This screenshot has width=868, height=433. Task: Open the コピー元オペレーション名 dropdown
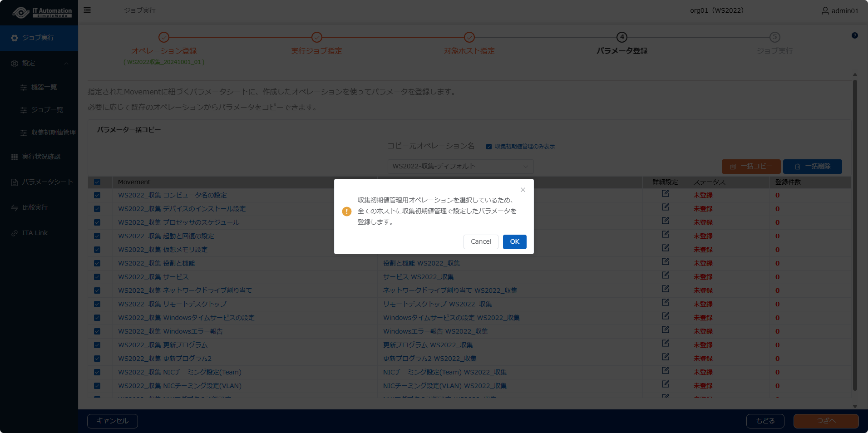(460, 166)
